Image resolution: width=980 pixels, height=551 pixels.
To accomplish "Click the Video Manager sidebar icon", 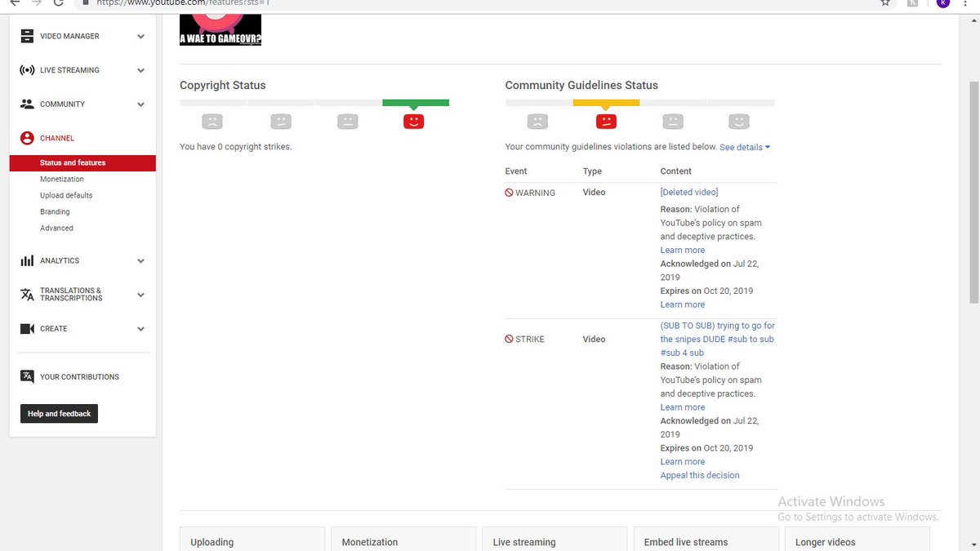I will click(27, 36).
